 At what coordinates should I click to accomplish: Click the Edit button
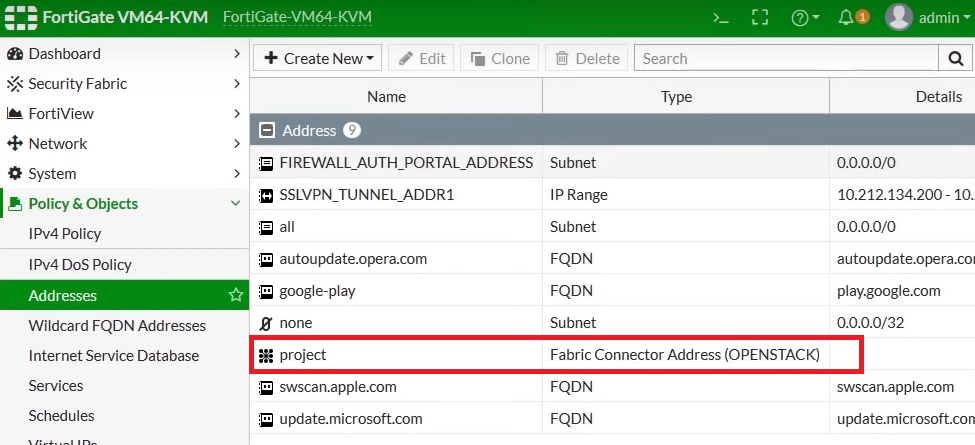[422, 58]
